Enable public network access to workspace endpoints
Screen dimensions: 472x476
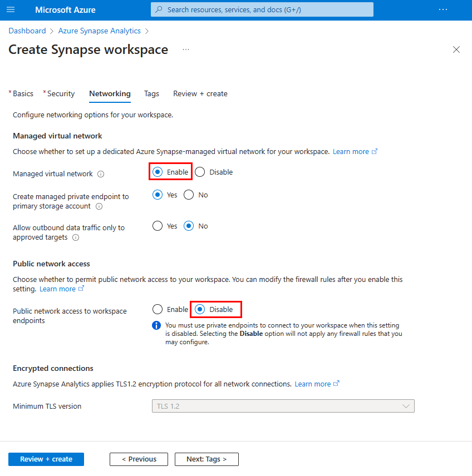(x=158, y=309)
